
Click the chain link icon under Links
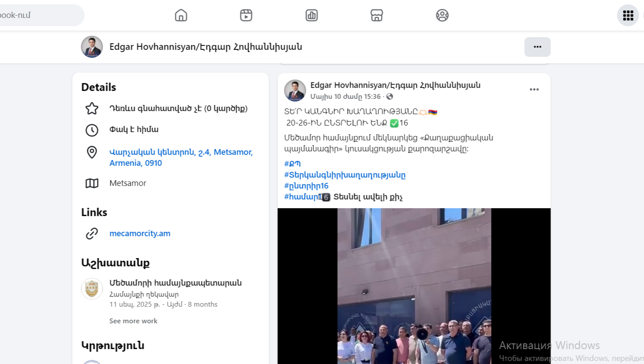coord(92,234)
